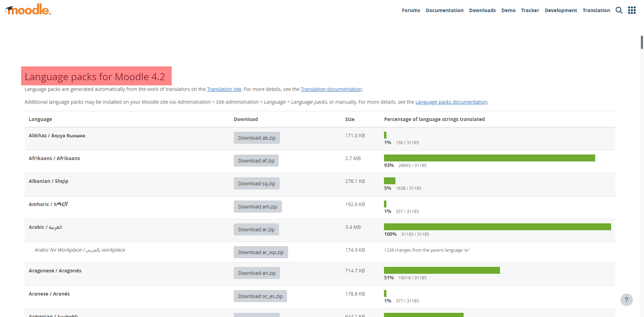The height and width of the screenshot is (317, 644).
Task: Open the Tracker page
Action: (530, 10)
